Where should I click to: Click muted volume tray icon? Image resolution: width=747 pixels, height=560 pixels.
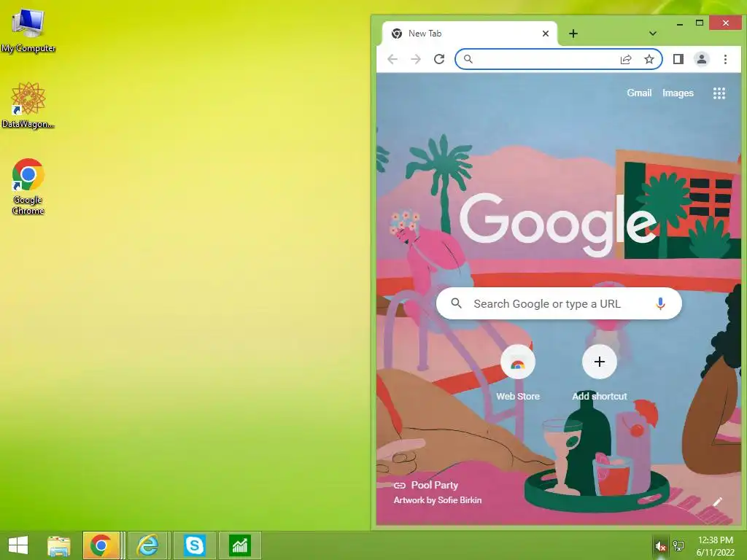tap(660, 546)
